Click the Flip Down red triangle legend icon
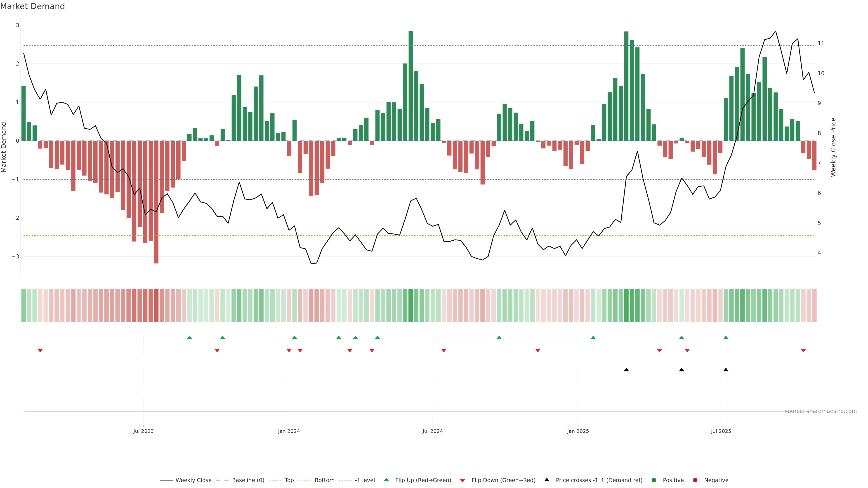The width and height of the screenshot is (868, 488). click(x=463, y=481)
